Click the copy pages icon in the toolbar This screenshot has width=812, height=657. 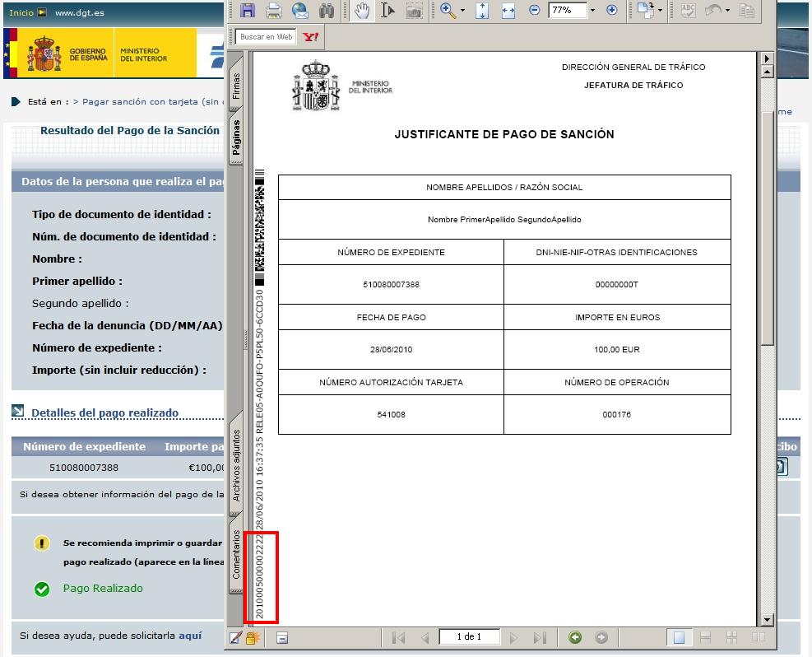pos(746,10)
